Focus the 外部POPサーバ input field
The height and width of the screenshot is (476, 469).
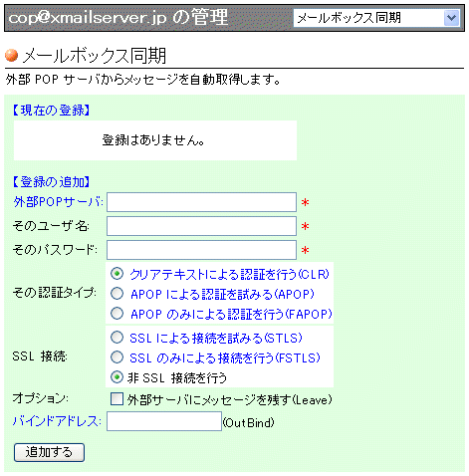tap(201, 202)
